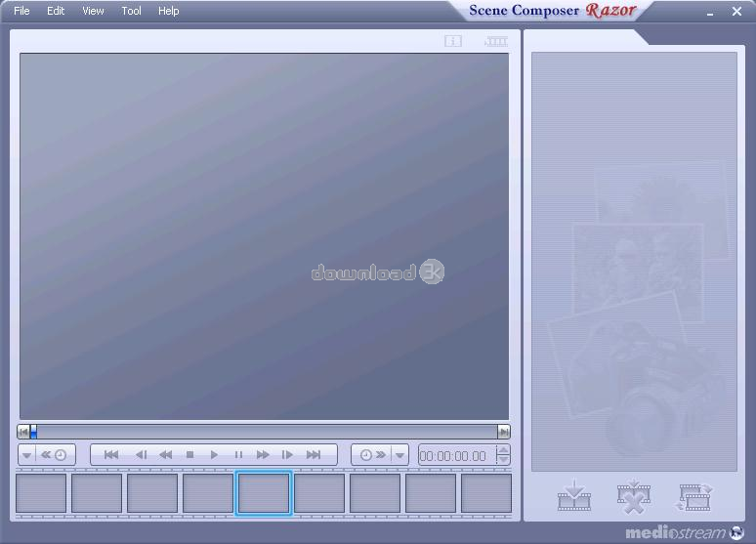Select the first filmstrip frame slot
Image resolution: width=756 pixels, height=544 pixels.
tap(41, 493)
